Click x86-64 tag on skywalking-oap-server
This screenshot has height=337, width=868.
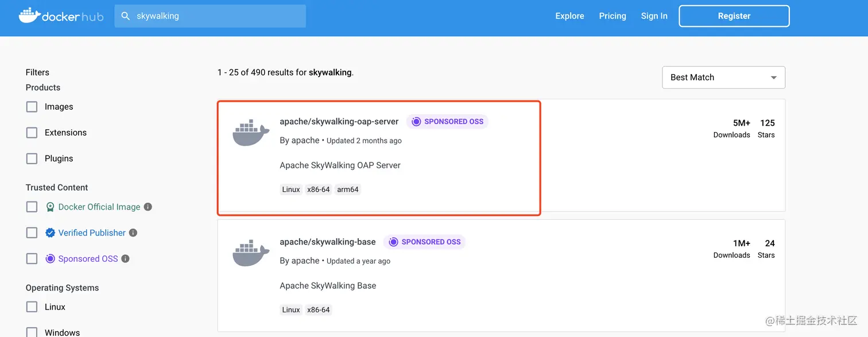(x=319, y=189)
